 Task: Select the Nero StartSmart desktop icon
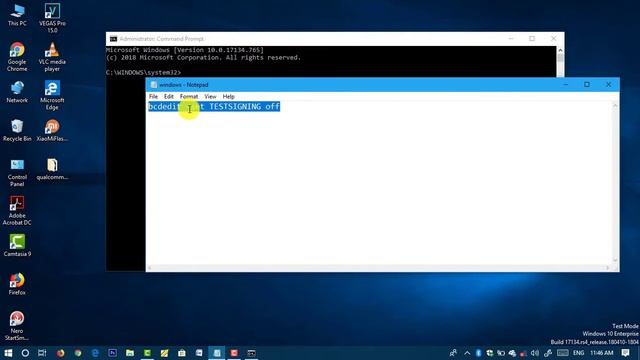[17, 326]
